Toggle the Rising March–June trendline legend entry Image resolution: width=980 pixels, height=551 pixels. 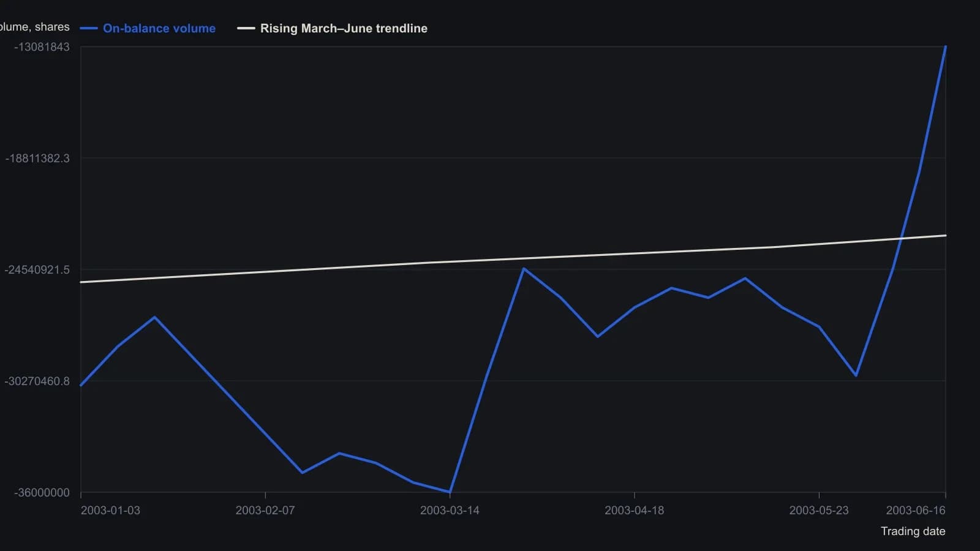click(333, 28)
